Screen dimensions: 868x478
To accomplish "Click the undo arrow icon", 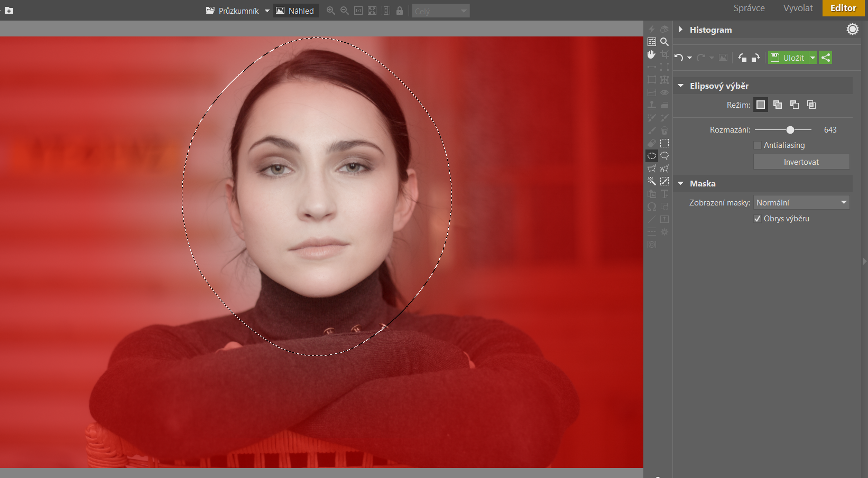I will (679, 58).
